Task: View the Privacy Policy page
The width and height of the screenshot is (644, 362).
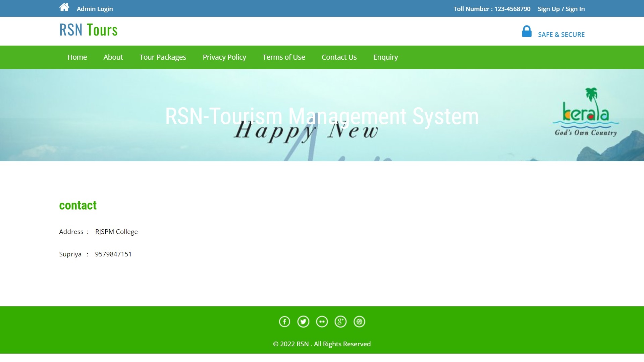Action: (x=224, y=57)
